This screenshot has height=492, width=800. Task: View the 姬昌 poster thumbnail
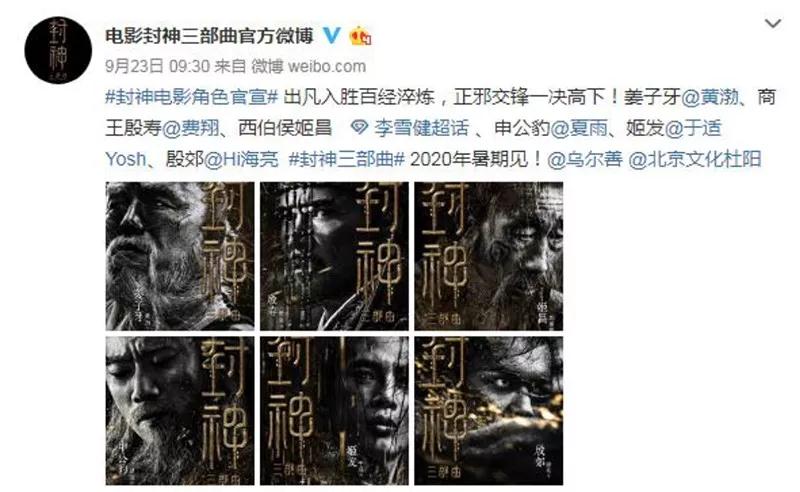click(489, 256)
